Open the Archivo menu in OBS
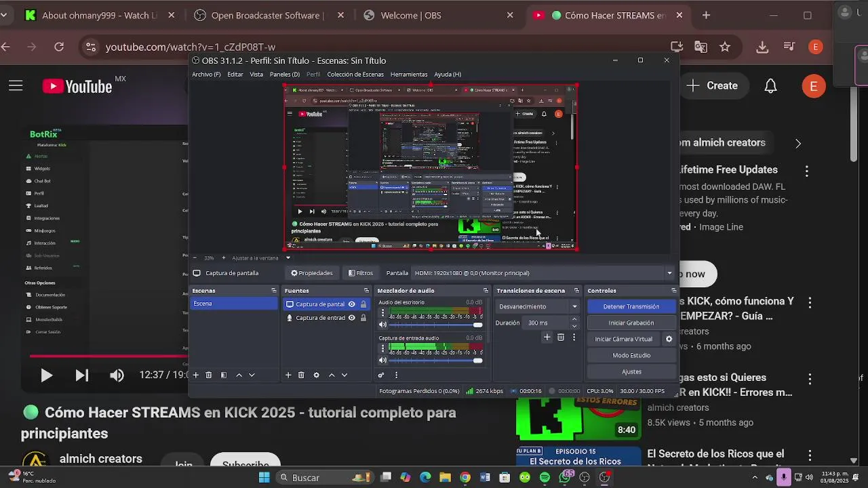The height and width of the screenshot is (488, 868). pyautogui.click(x=206, y=75)
